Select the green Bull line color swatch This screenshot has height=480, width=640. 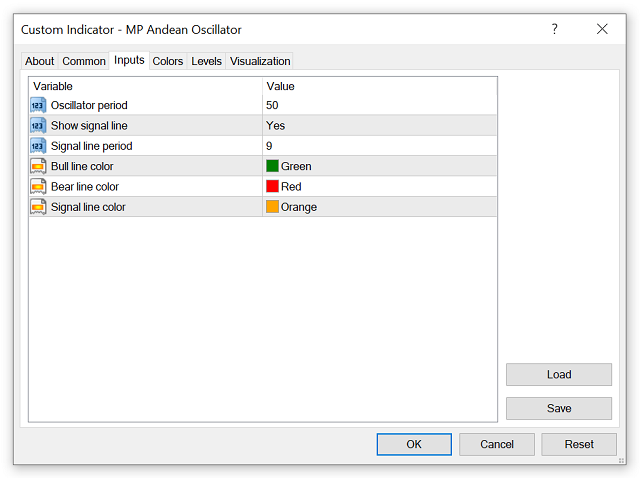click(x=272, y=166)
